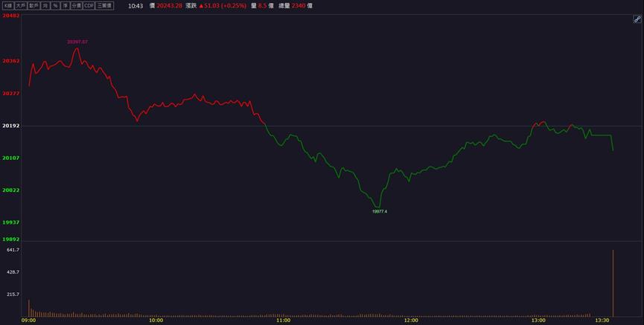This screenshot has width=644, height=325.
Task: Click the change value 51.03 (+0.25%)
Action: tap(226, 6)
